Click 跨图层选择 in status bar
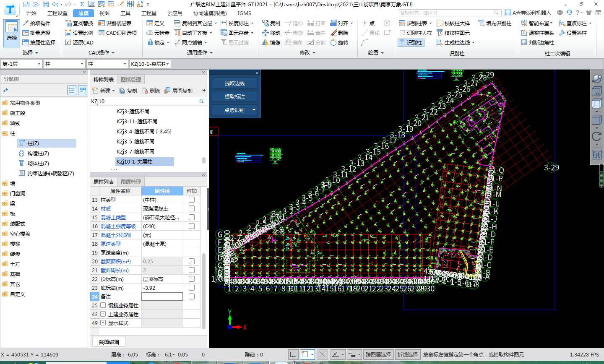 click(378, 354)
